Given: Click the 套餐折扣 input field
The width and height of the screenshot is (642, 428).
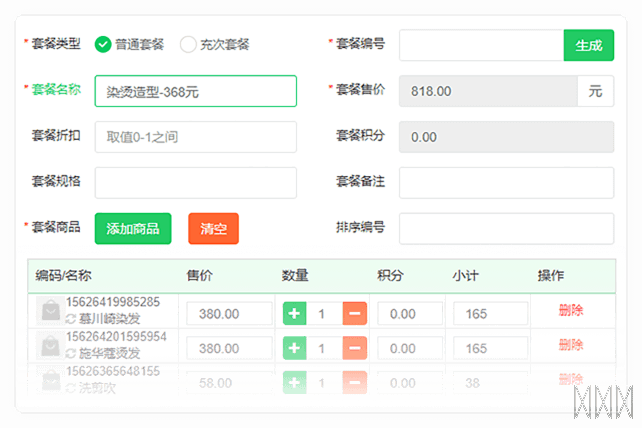Looking at the screenshot, I should click(196, 137).
